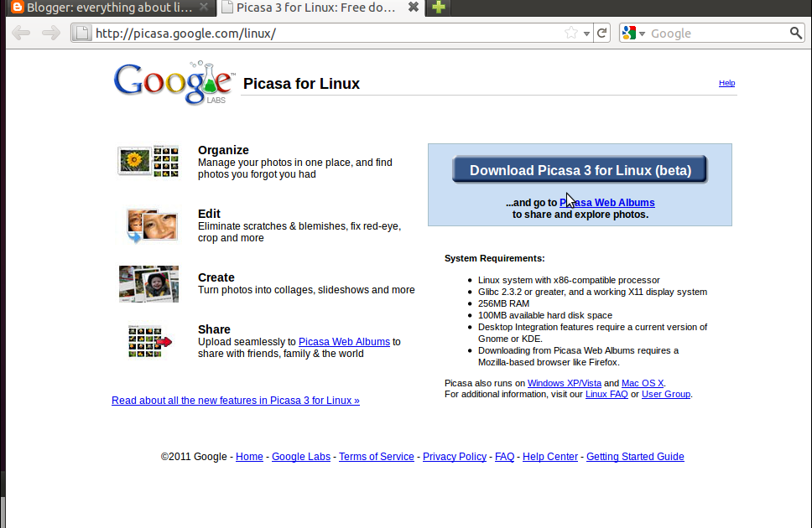Image resolution: width=812 pixels, height=528 pixels.
Task: Open the Help Center link
Action: pyautogui.click(x=550, y=457)
